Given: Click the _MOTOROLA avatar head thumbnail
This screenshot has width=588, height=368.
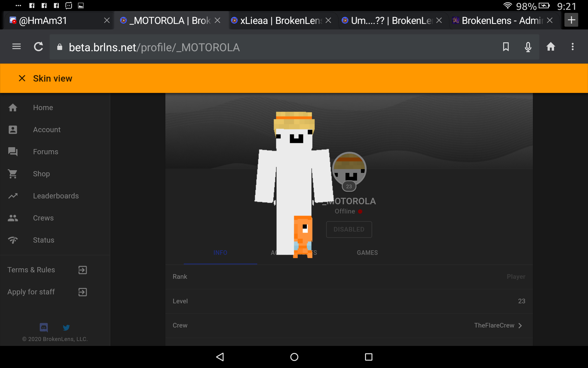Looking at the screenshot, I should (349, 169).
